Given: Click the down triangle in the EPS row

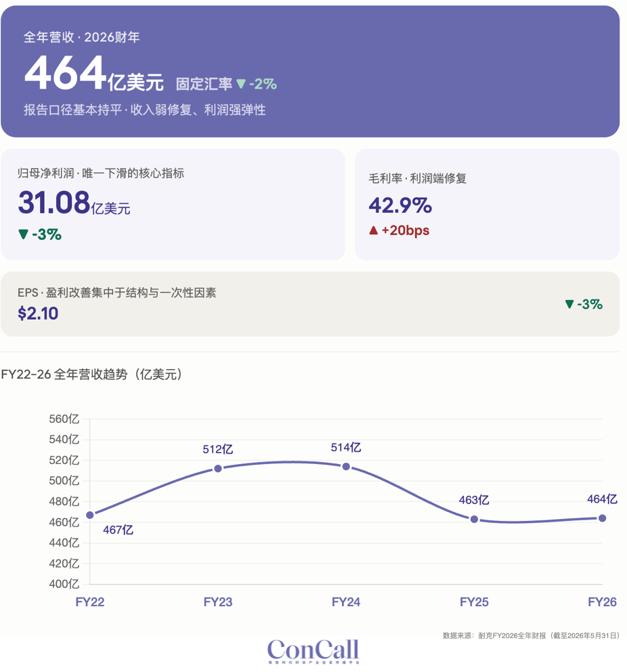Looking at the screenshot, I should 569,304.
